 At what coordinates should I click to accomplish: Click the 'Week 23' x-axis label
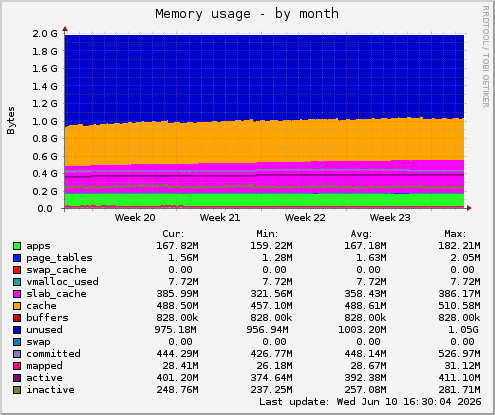[390, 218]
